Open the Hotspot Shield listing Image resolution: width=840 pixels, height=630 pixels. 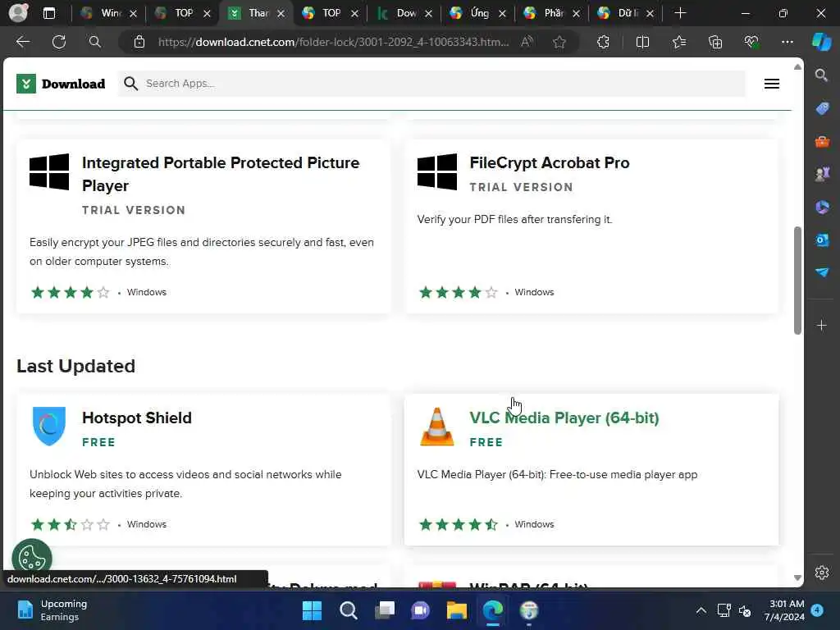pos(137,418)
